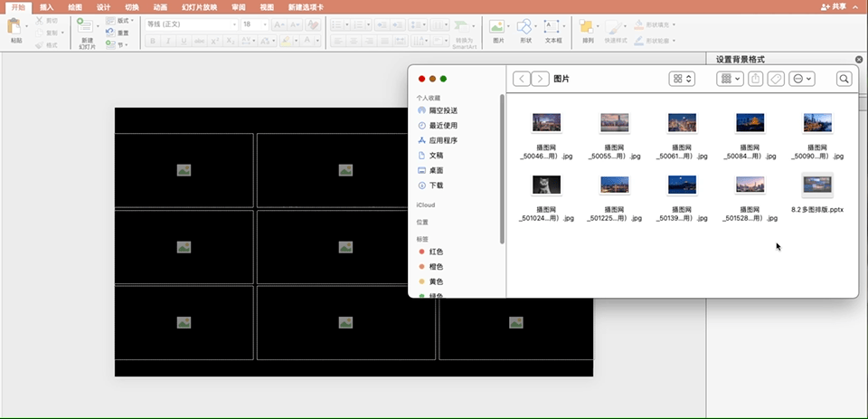Open the Finder more actions (…) dropdown

[802, 79]
